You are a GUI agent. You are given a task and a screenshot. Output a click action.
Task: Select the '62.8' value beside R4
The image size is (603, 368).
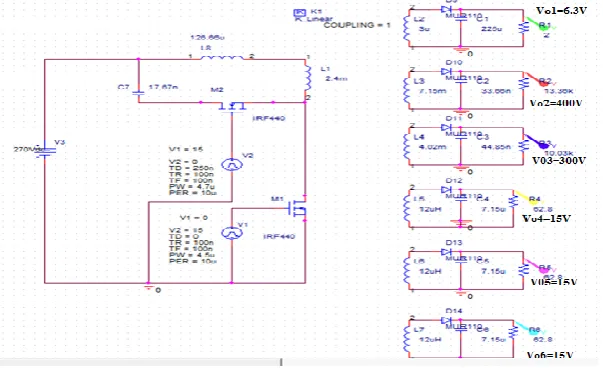coord(543,210)
